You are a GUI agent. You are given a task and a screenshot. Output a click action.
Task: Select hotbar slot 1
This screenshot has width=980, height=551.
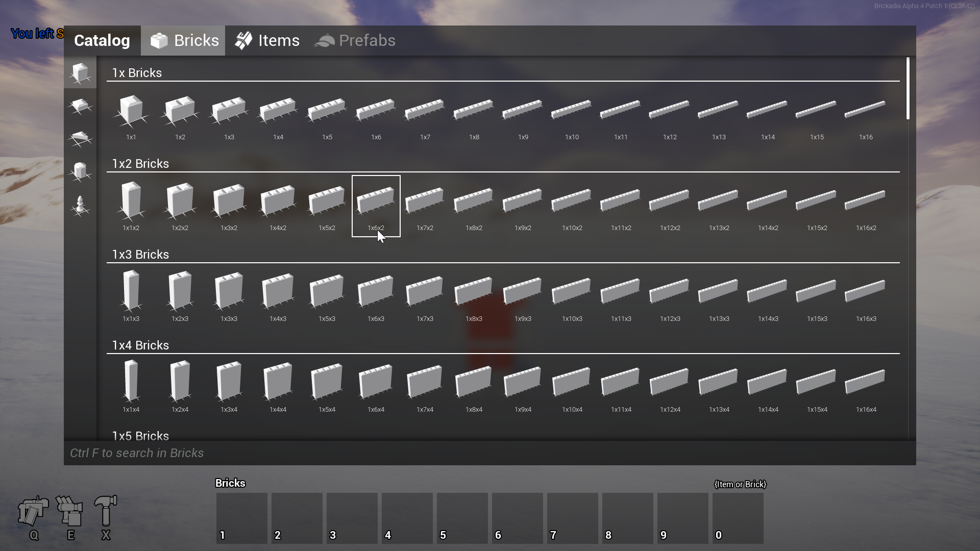(x=242, y=518)
